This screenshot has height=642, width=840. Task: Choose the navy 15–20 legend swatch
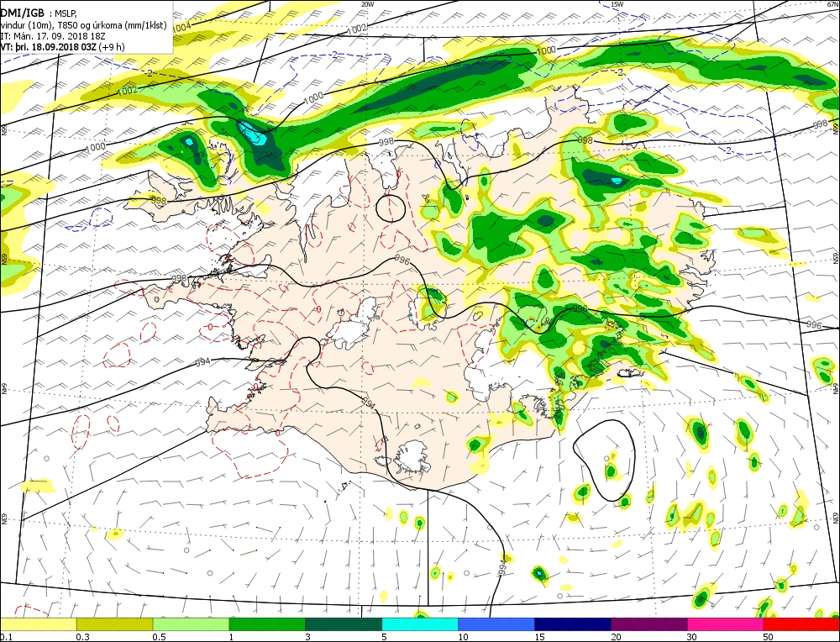click(573, 624)
